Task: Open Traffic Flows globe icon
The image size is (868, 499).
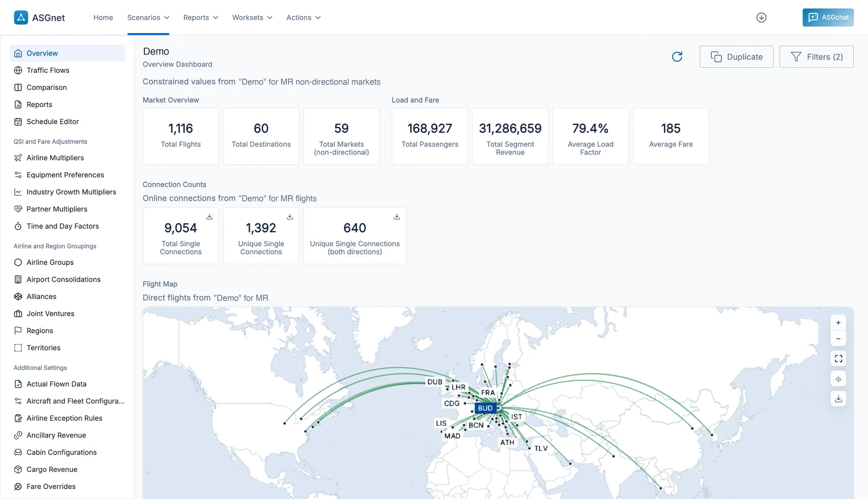Action: pos(18,70)
